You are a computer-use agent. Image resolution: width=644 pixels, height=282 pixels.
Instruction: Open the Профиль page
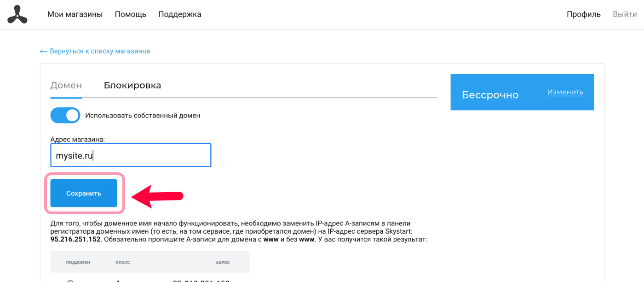pyautogui.click(x=584, y=14)
